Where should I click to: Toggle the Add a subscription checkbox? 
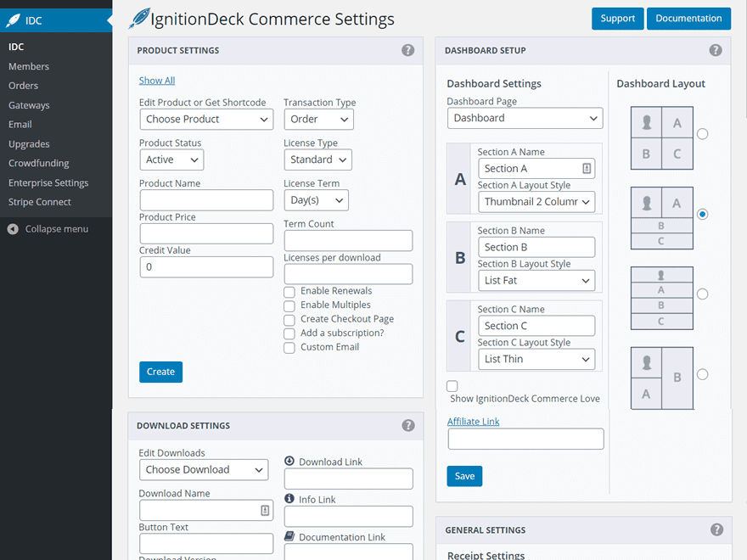tap(289, 333)
